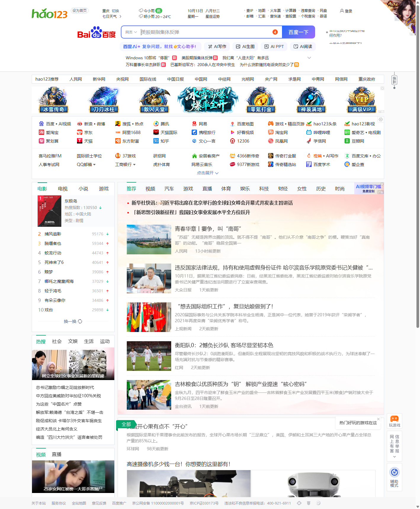The image size is (420, 509).
Task: Click the 换肤 skin changer tag
Action: pyautogui.click(x=394, y=80)
